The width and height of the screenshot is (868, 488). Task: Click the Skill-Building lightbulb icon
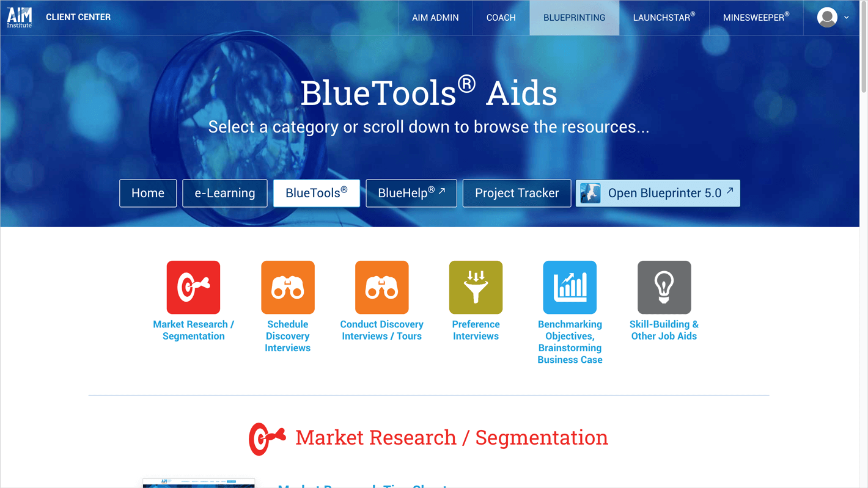pos(664,288)
